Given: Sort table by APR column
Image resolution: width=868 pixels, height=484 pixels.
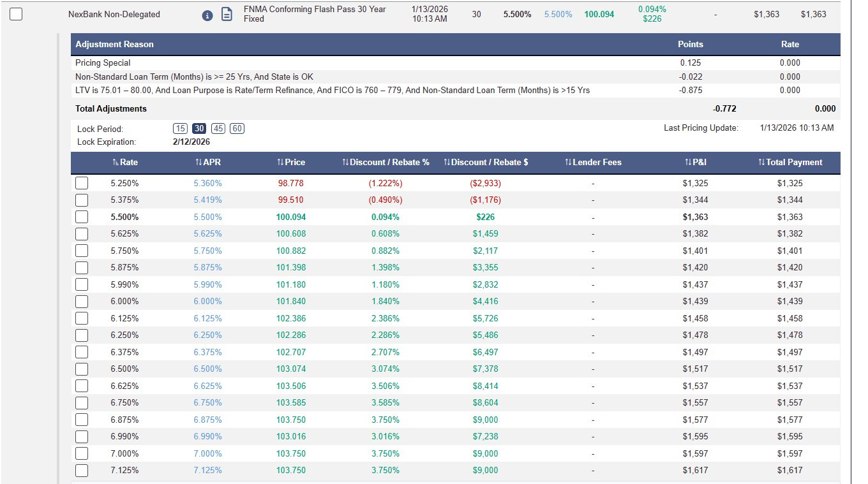Looking at the screenshot, I should pos(207,162).
